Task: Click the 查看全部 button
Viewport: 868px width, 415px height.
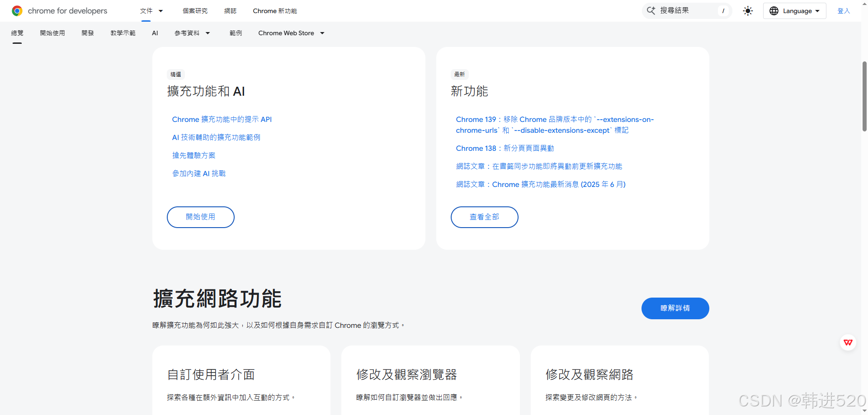Action: [485, 217]
